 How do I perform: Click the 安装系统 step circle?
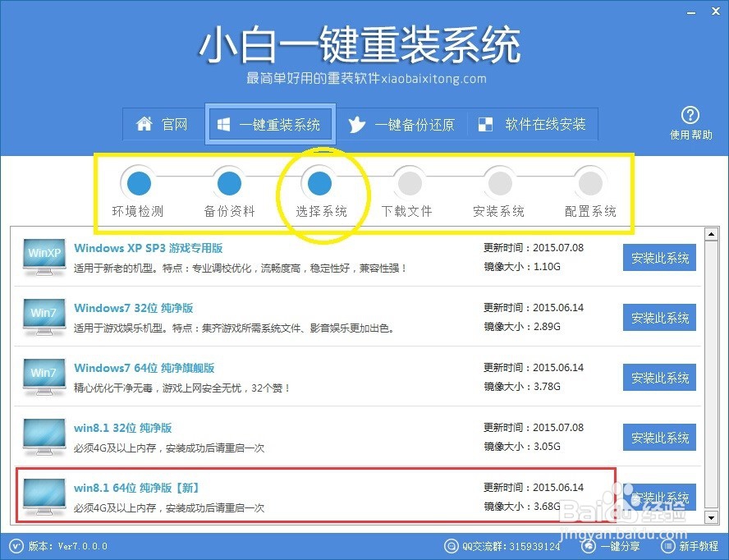(500, 183)
